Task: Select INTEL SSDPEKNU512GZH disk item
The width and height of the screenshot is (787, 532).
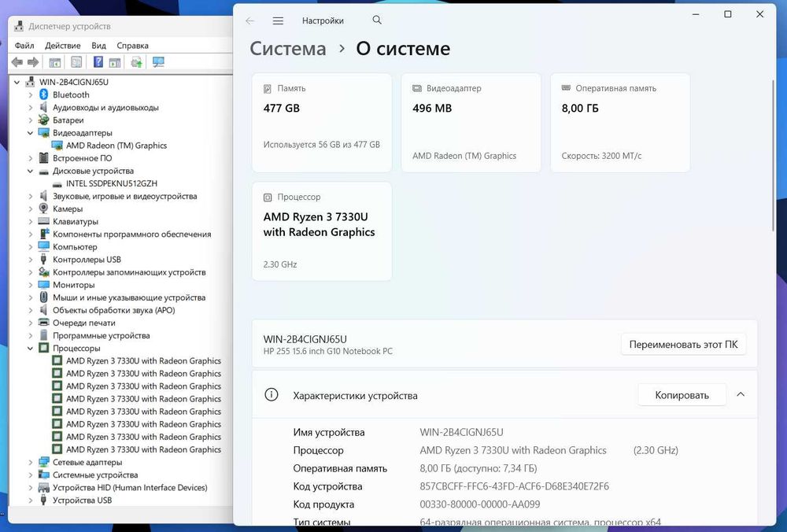Action: (112, 183)
